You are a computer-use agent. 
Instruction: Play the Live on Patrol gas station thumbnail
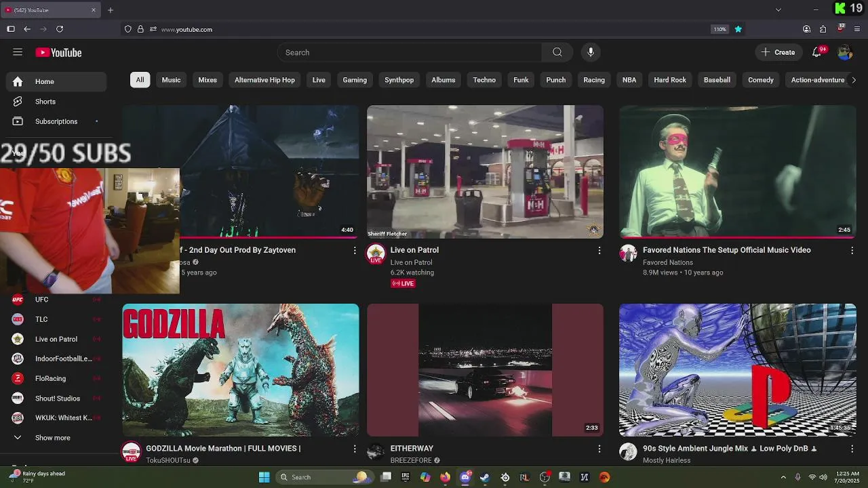[x=485, y=171]
